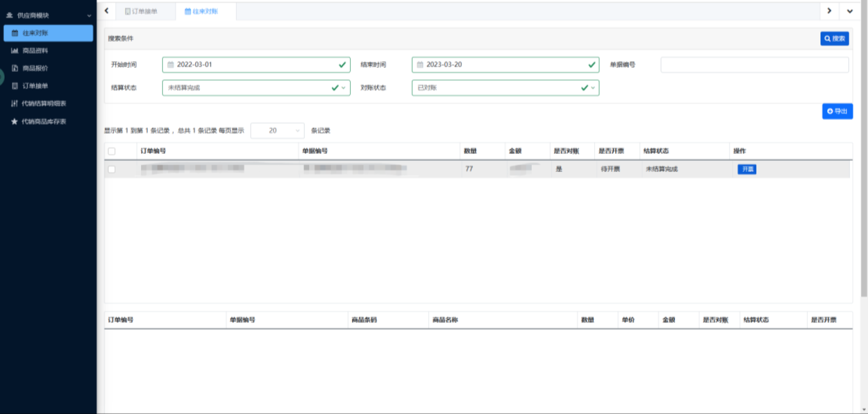The height and width of the screenshot is (414, 868).
Task: Click the 订单接单 icon in the sidebar
Action: pyautogui.click(x=14, y=86)
